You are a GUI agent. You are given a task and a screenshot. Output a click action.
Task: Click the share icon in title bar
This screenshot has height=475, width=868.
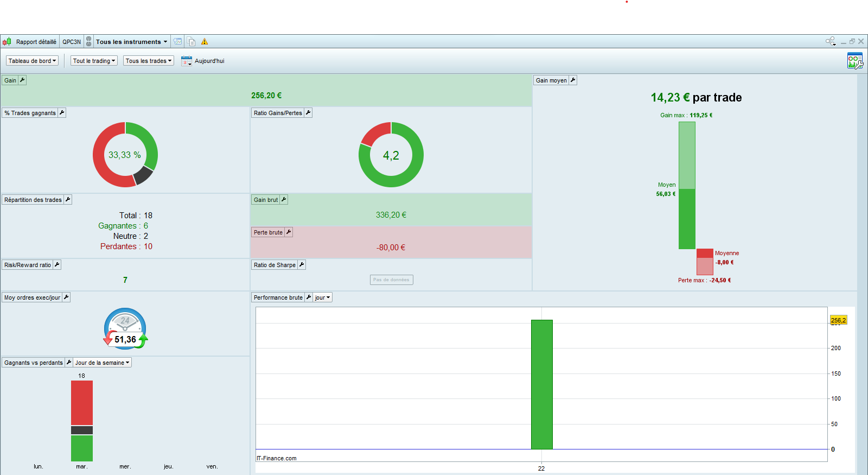(x=830, y=41)
